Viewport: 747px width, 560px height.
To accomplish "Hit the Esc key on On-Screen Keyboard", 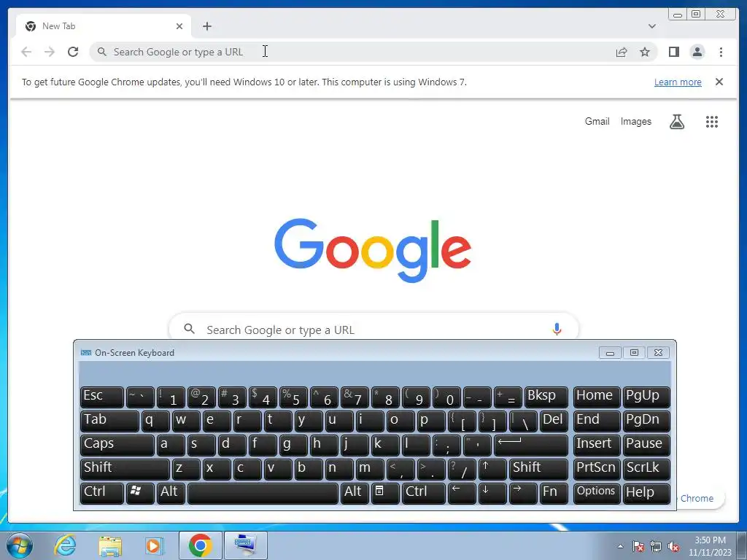I will tap(102, 397).
